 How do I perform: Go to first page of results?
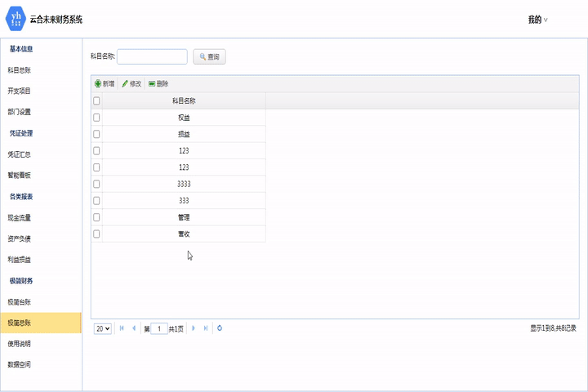click(x=122, y=328)
